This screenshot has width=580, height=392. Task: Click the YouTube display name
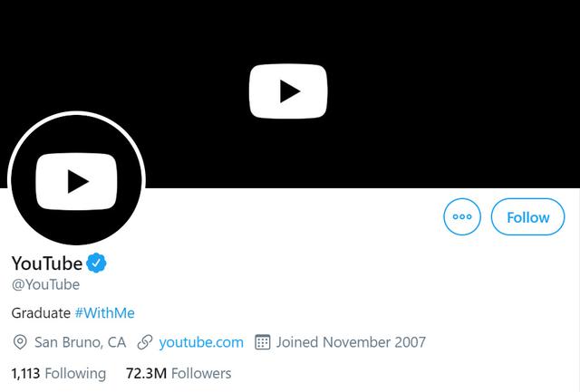(47, 263)
